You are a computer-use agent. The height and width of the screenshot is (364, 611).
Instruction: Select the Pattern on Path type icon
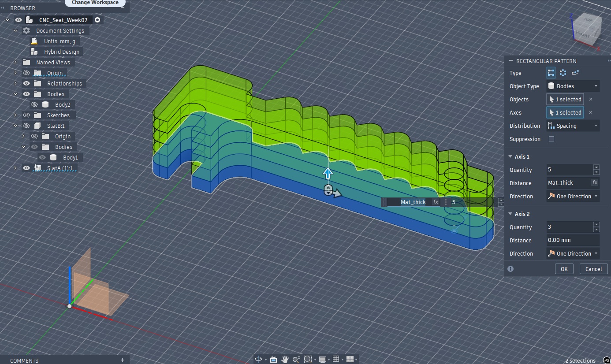(x=575, y=73)
